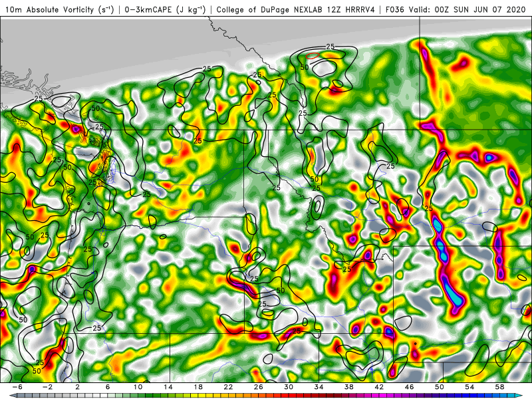Click the "Valid: 00Z SUN JUN 07 2020" text
Viewport: 532px width, 399px height.
pos(469,9)
